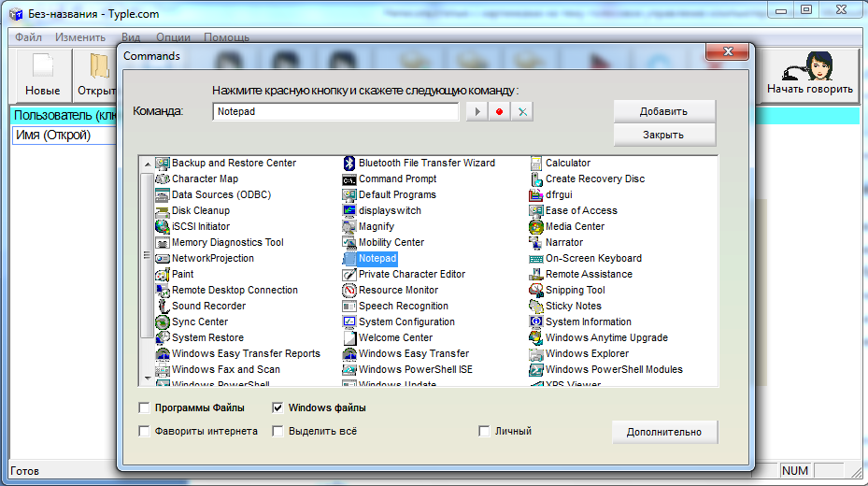This screenshot has width=868, height=486.
Task: Choose the Snipping Tool icon
Action: pyautogui.click(x=536, y=291)
